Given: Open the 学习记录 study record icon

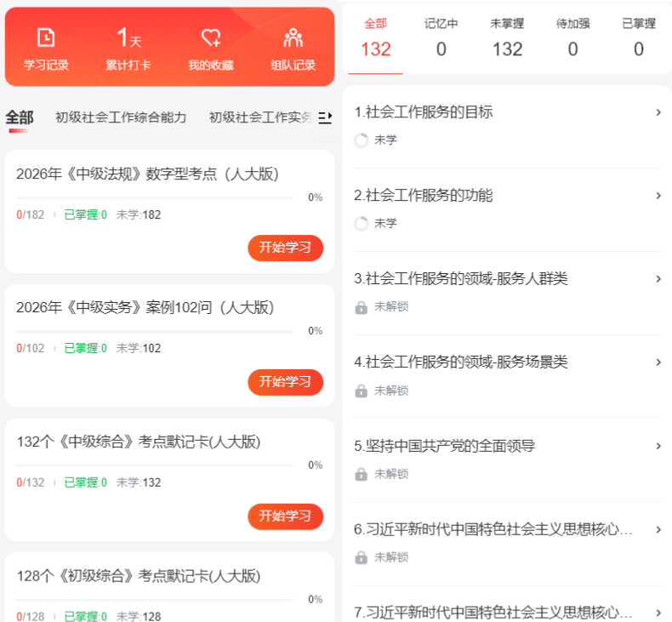Looking at the screenshot, I should tap(46, 38).
